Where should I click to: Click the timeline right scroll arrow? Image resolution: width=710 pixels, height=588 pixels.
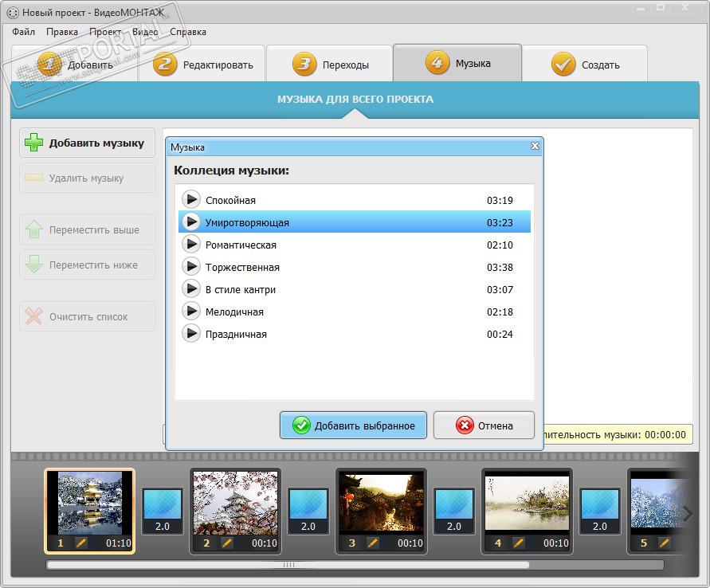click(x=688, y=514)
